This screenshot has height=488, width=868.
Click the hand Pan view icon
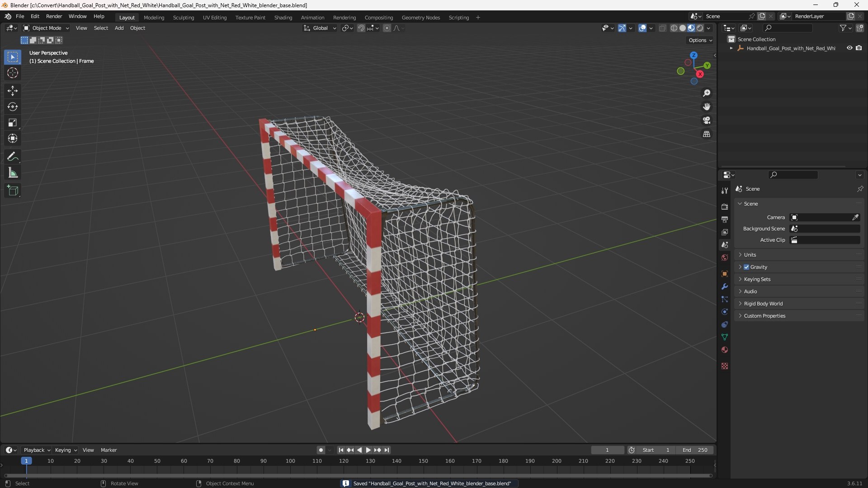[x=707, y=107]
